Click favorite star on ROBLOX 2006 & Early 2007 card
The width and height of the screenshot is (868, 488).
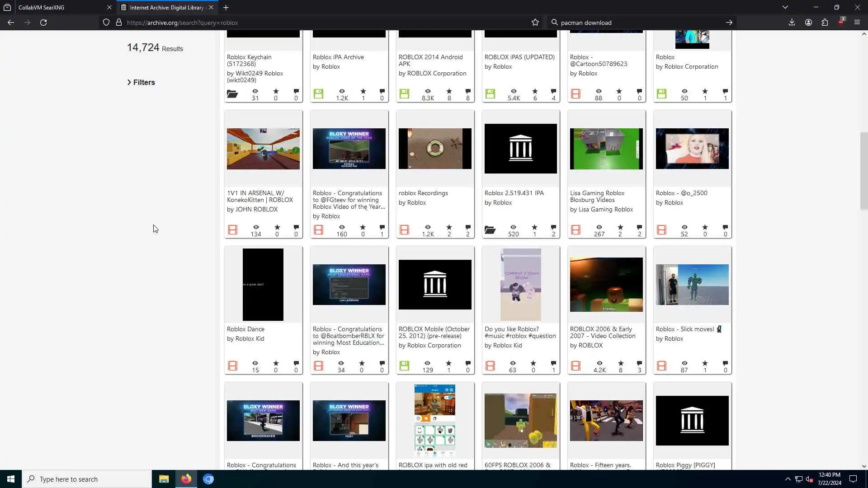click(x=621, y=363)
